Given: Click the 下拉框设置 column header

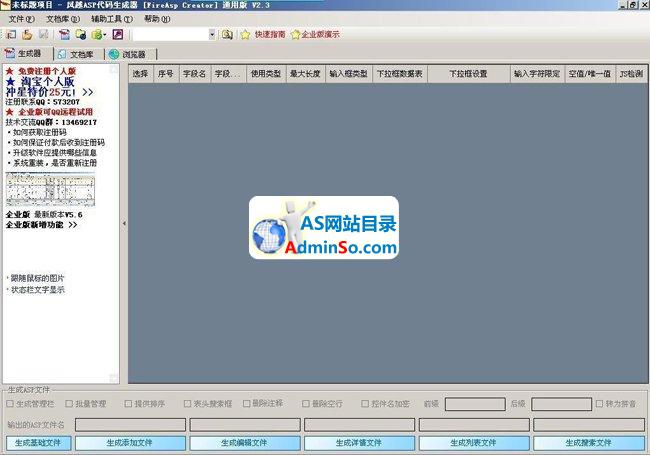Looking at the screenshot, I should (468, 74).
